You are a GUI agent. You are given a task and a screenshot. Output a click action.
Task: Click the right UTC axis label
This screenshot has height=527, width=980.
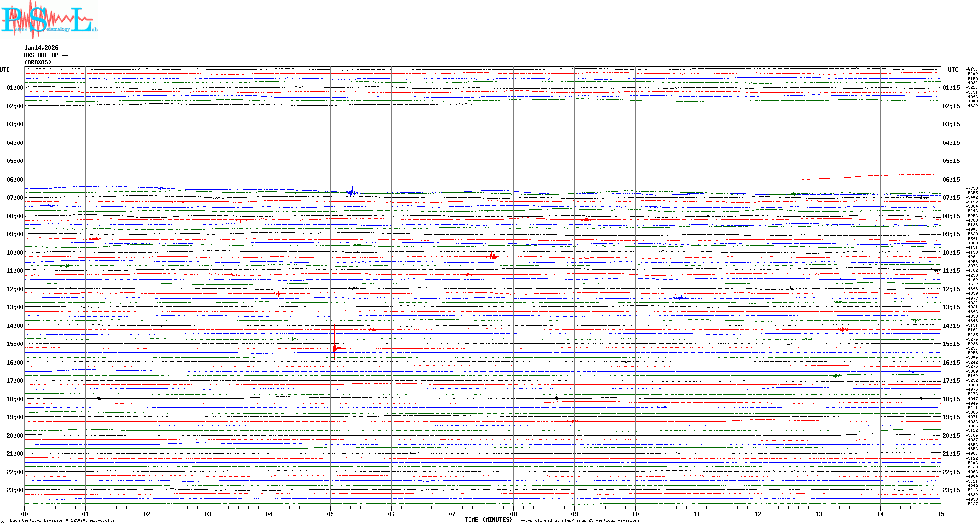tap(953, 70)
